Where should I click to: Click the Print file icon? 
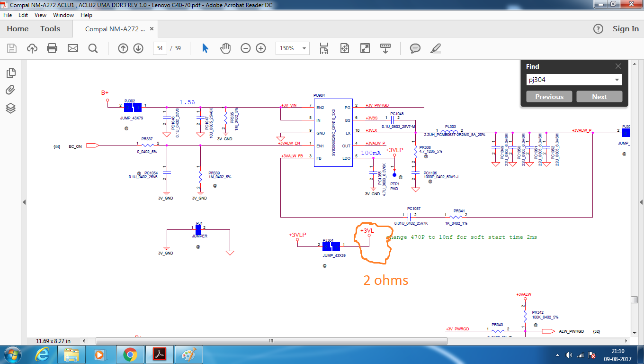point(52,48)
